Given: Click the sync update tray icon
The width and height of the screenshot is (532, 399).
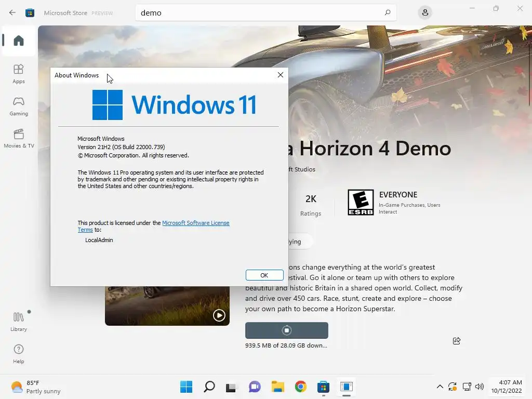Looking at the screenshot, I should coord(453,387).
